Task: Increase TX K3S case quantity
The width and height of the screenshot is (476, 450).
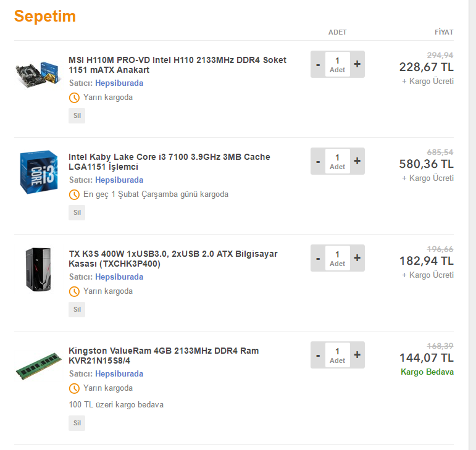Action: coord(357,258)
